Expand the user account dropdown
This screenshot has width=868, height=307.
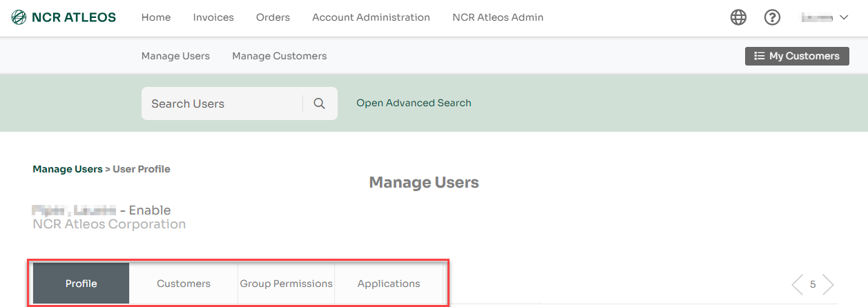point(824,18)
